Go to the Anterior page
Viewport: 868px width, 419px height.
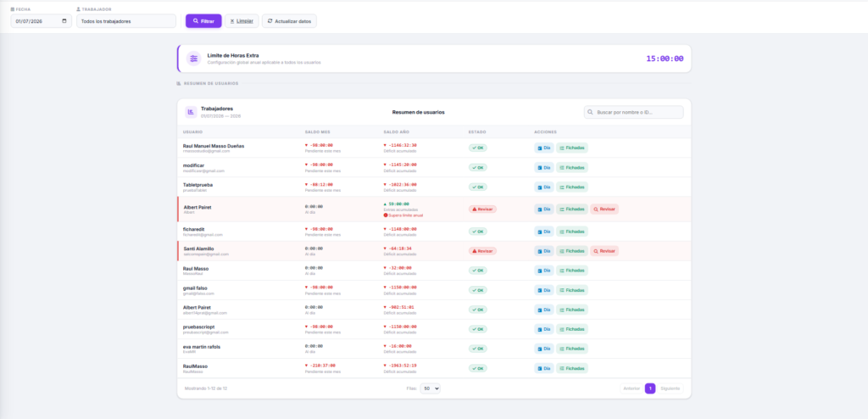[632, 388]
